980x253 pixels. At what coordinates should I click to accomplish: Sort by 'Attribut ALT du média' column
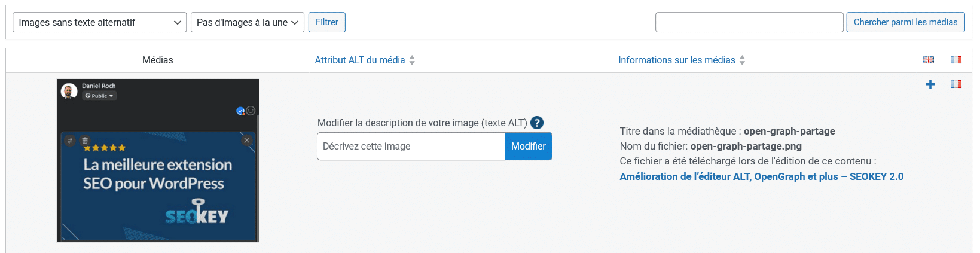click(x=360, y=60)
